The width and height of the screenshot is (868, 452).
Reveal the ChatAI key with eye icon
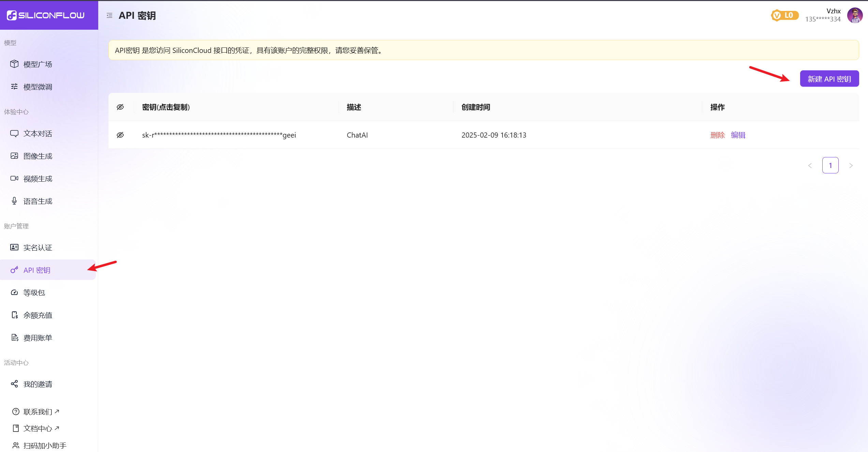[120, 135]
